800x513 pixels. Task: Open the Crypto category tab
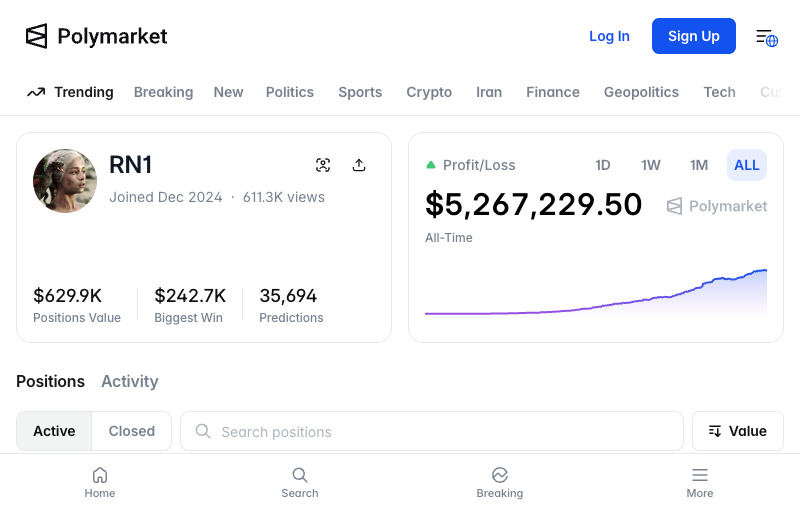click(429, 92)
